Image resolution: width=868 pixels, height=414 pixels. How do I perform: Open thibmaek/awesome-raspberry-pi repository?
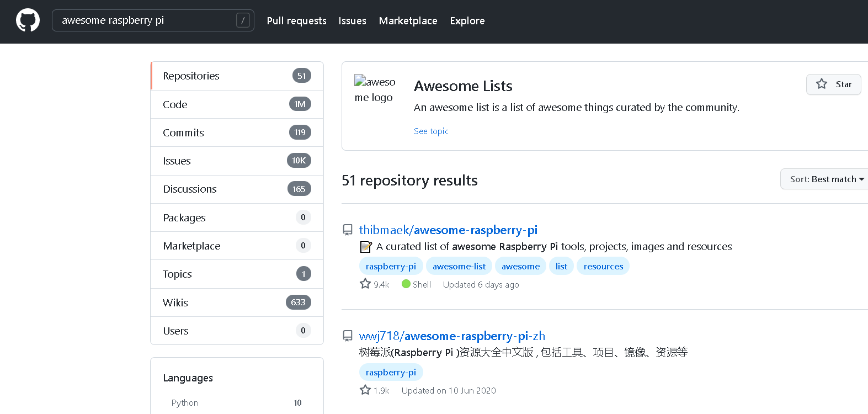click(448, 230)
